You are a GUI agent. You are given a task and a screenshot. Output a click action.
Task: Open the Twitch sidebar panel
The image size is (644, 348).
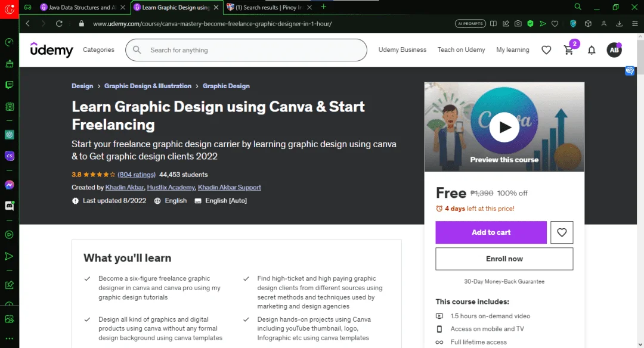click(x=9, y=85)
